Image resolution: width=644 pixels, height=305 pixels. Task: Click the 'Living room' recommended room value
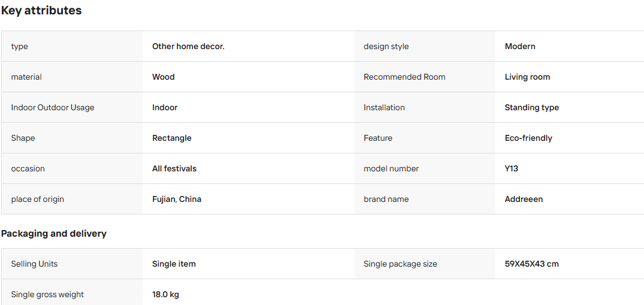[x=527, y=77]
